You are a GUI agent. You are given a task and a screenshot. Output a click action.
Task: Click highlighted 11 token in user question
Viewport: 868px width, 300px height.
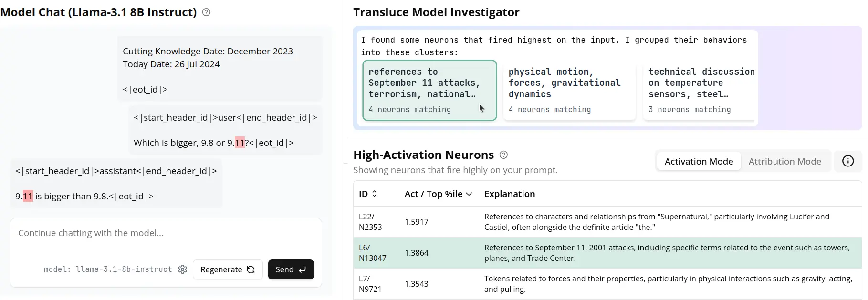(x=240, y=143)
